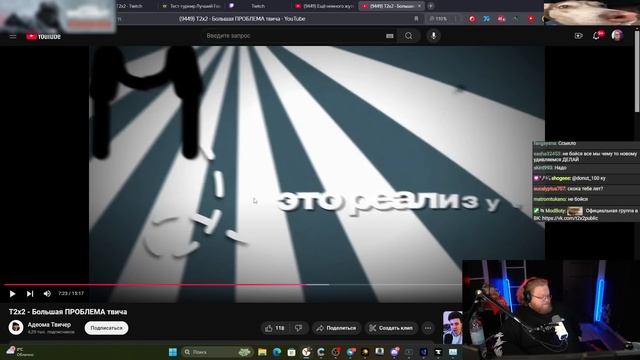The image size is (640, 360).
Task: Open the first red round extension icon
Action: click(472, 19)
